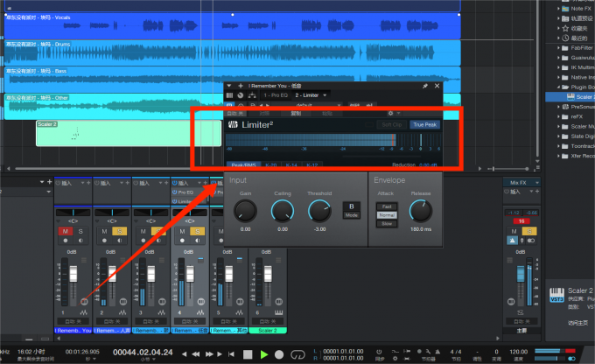Toggle solo on mixer channel 4
The height and width of the screenshot is (364, 595).
(x=198, y=231)
